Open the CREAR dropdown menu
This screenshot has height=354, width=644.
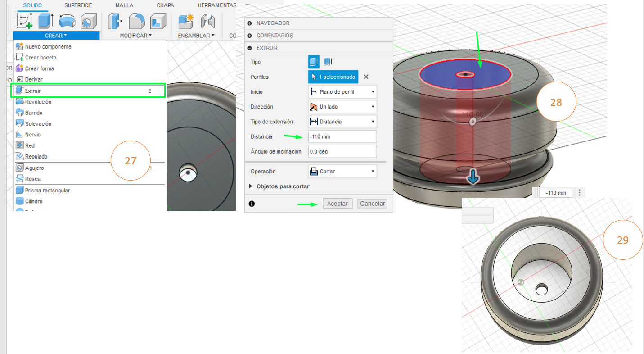click(56, 36)
